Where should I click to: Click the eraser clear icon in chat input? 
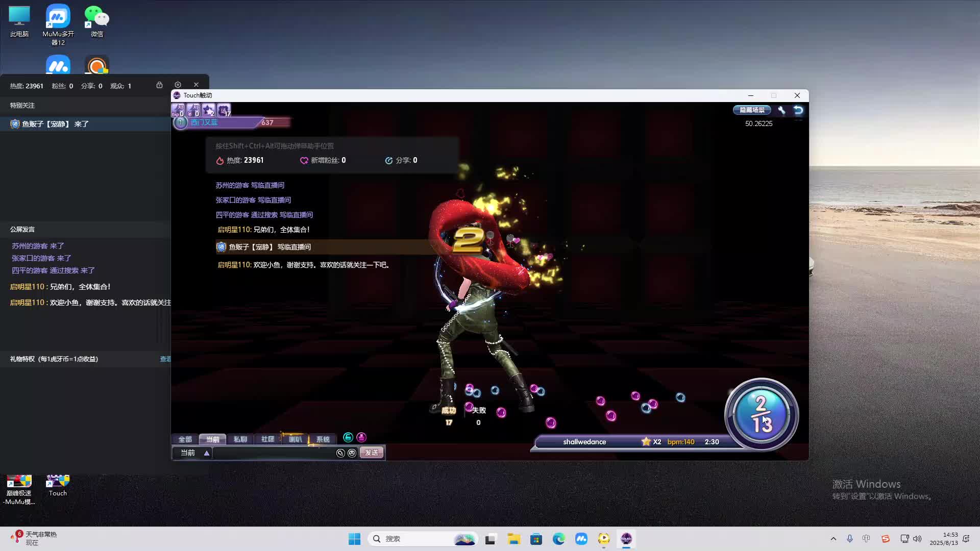[x=340, y=453]
